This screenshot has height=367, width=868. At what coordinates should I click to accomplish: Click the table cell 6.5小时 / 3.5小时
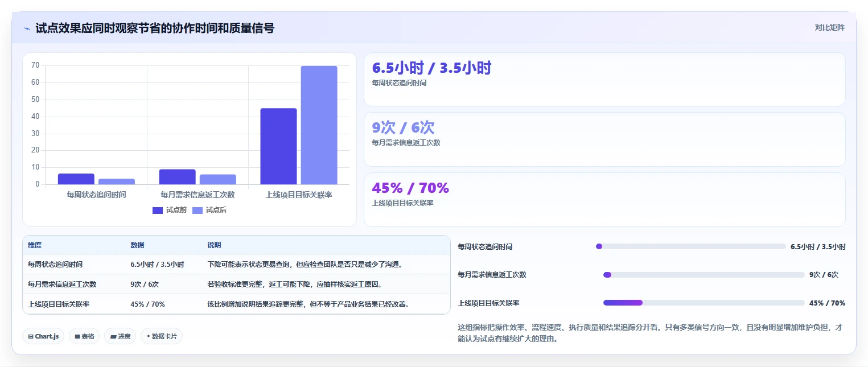tap(157, 265)
